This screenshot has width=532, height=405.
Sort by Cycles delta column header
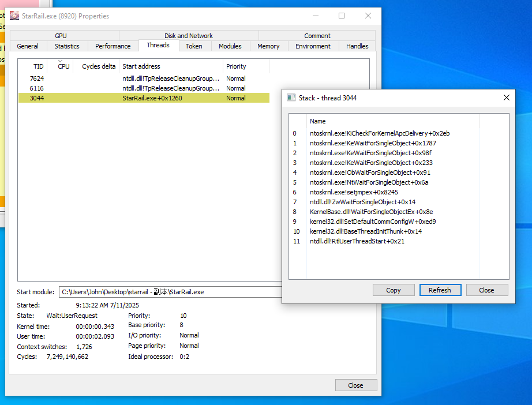click(x=96, y=66)
